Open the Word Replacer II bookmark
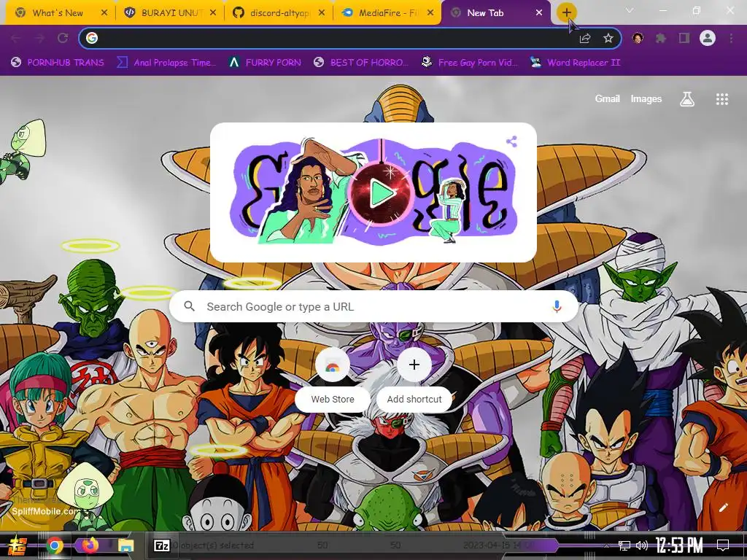747x560 pixels. coord(575,63)
